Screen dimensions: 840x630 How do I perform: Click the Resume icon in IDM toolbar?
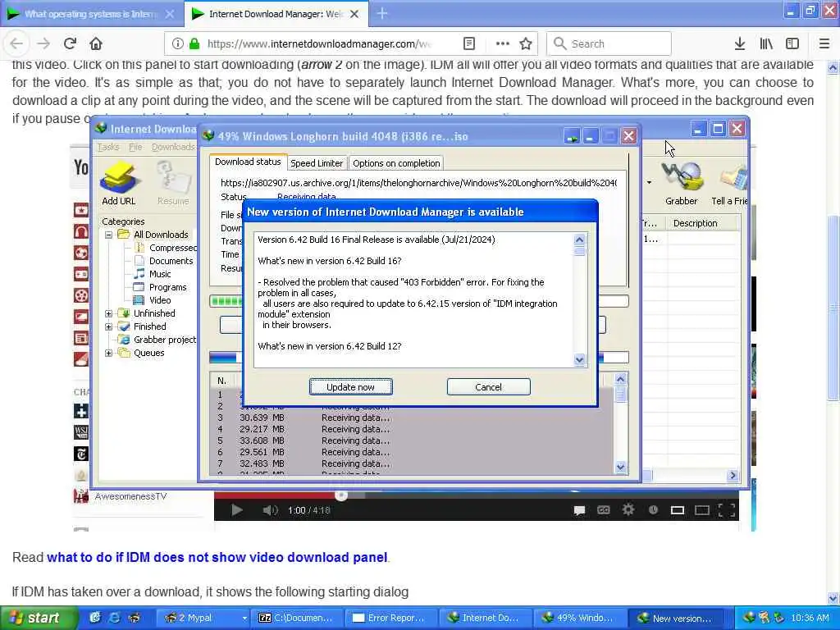[x=173, y=183]
